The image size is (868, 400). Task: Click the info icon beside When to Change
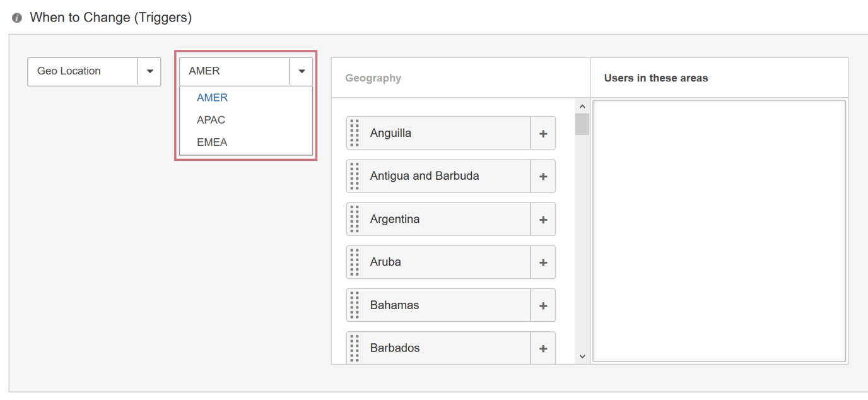point(17,18)
